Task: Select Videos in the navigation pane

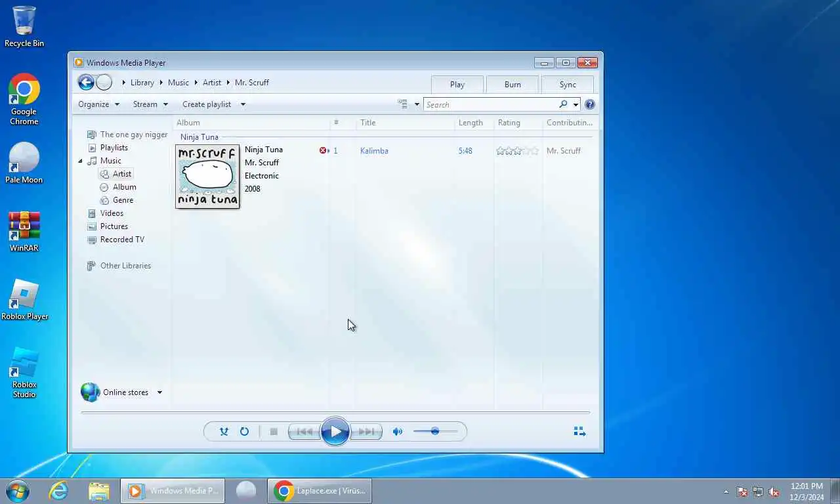Action: pos(112,213)
